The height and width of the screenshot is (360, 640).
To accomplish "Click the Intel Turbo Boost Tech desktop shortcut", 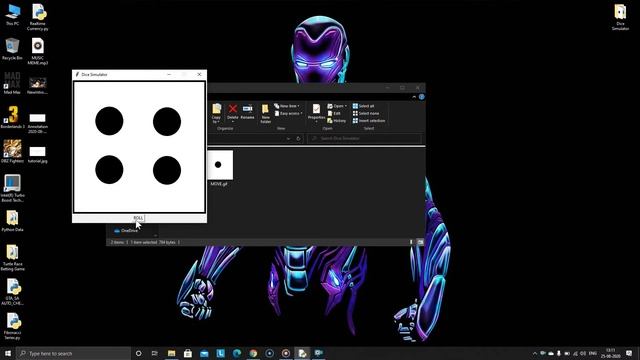I will pyautogui.click(x=12, y=188).
